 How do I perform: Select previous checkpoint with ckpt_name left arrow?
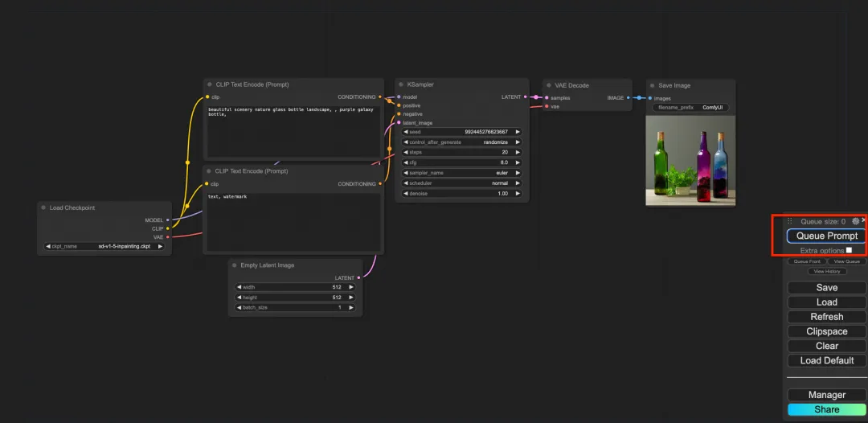click(48, 246)
